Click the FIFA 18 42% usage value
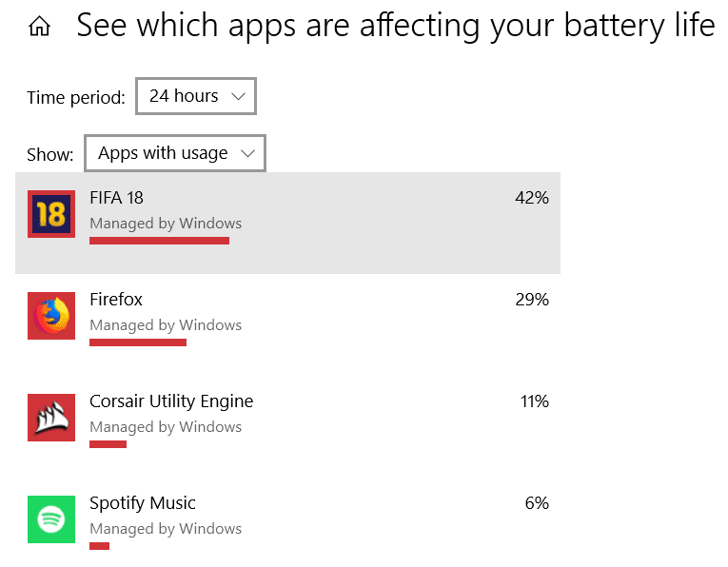The image size is (728, 567). (531, 198)
